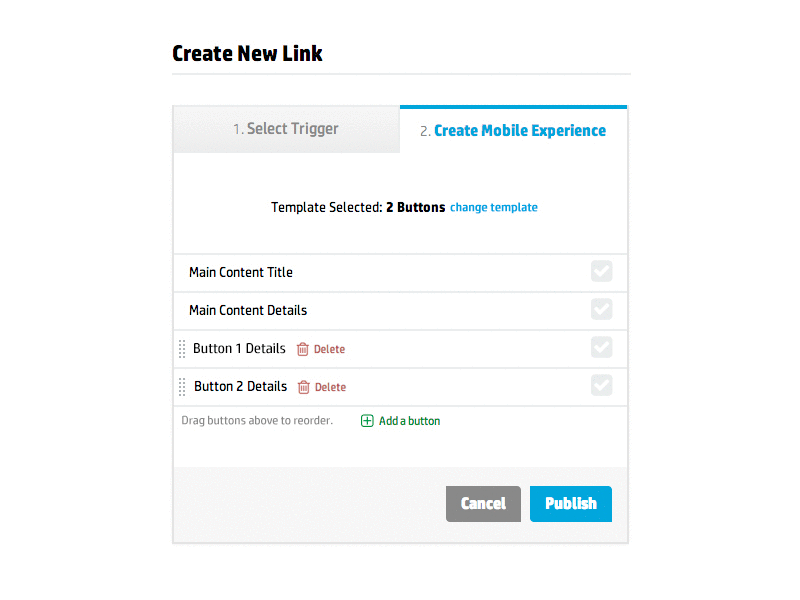Screen dimensions: 800x600
Task: Click the Add a button label
Action: (408, 421)
